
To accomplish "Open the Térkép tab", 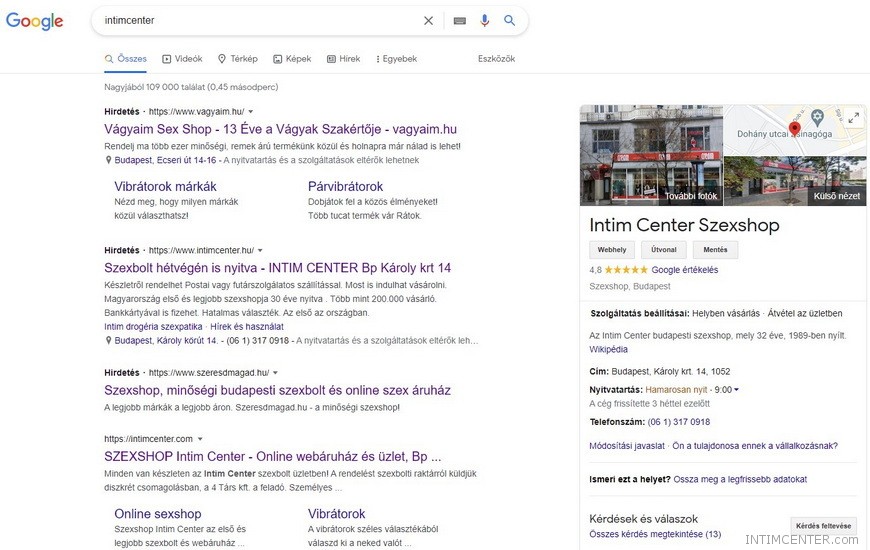I will coord(237,59).
